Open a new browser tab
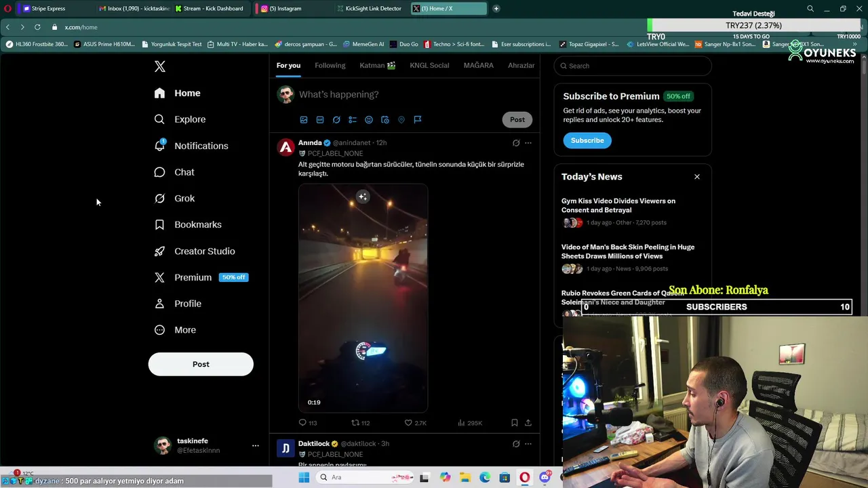 tap(496, 9)
